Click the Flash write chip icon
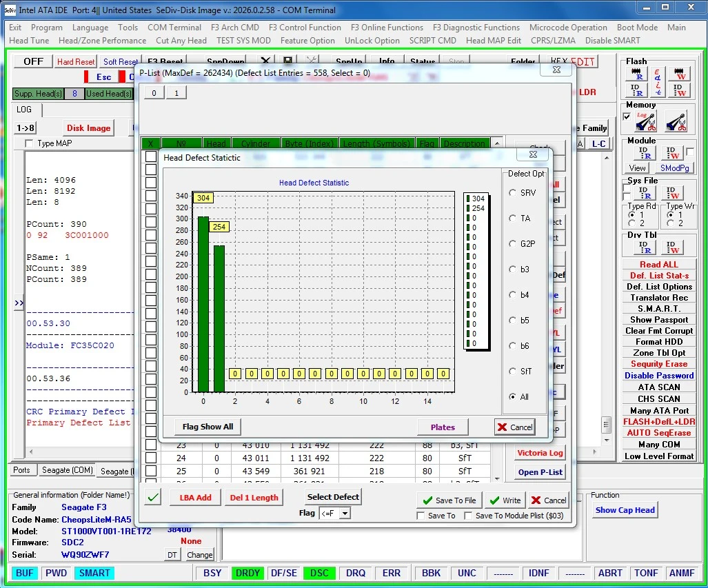 pyautogui.click(x=679, y=74)
